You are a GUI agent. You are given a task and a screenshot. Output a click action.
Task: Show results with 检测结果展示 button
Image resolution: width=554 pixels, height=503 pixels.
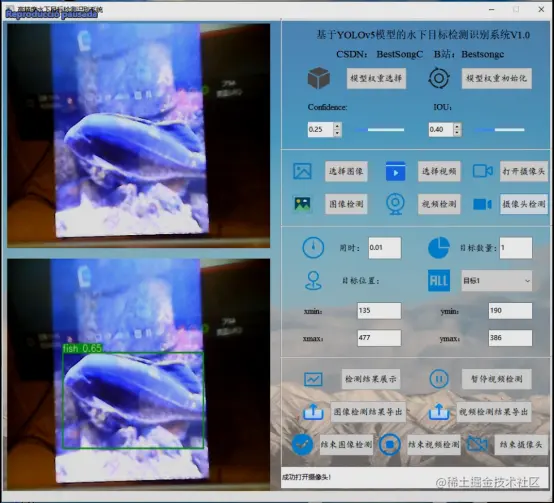tap(371, 379)
